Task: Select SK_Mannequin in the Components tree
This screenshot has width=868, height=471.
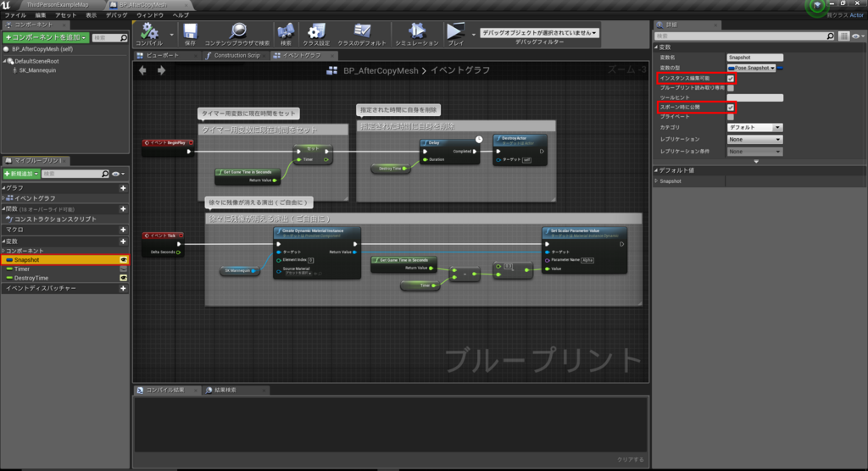Action: click(x=37, y=70)
